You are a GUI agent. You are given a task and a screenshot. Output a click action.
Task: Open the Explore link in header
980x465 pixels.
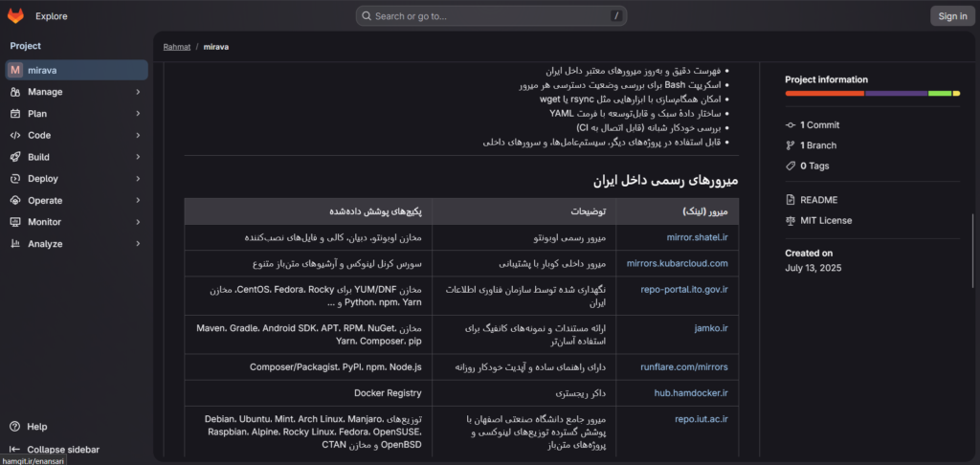(52, 16)
